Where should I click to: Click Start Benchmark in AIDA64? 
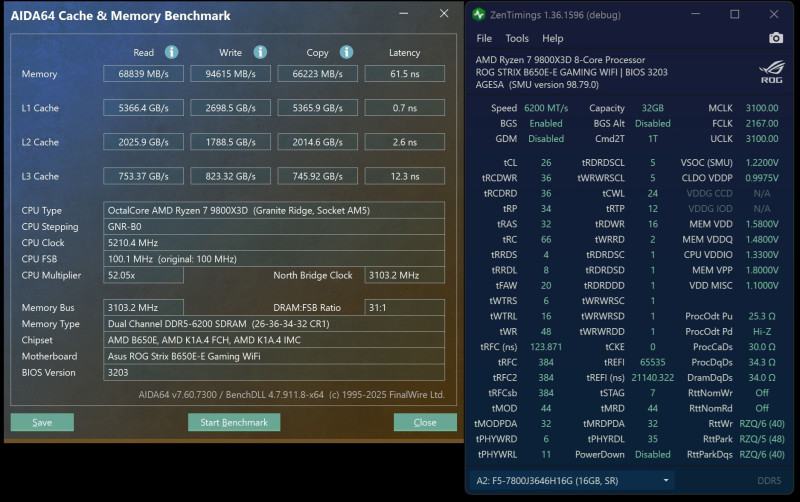click(x=234, y=422)
